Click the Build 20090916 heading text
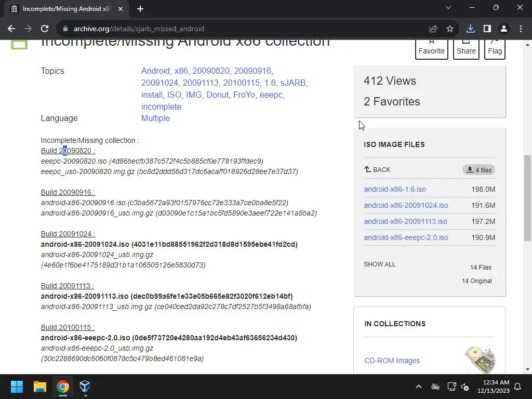532x399 pixels. pyautogui.click(x=68, y=192)
